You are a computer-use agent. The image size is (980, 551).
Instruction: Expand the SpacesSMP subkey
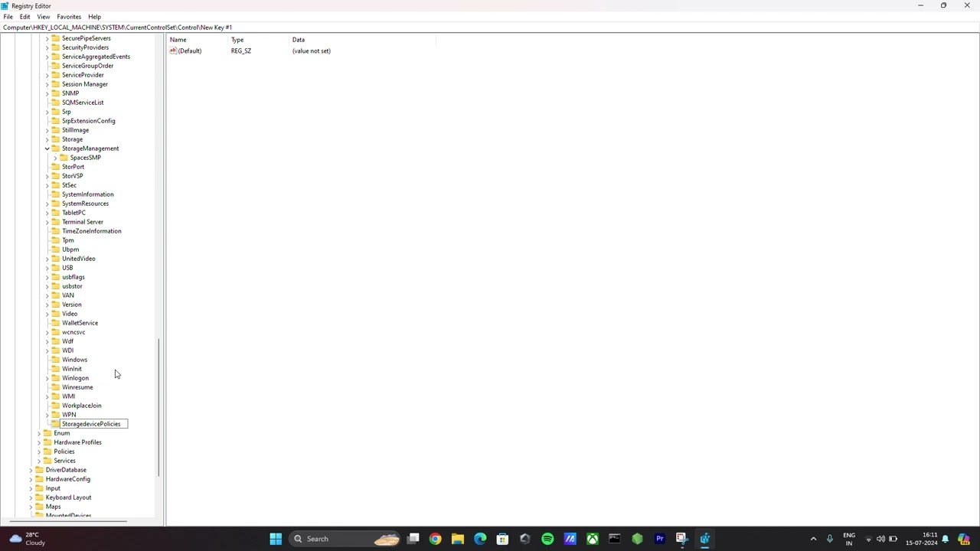coord(56,158)
